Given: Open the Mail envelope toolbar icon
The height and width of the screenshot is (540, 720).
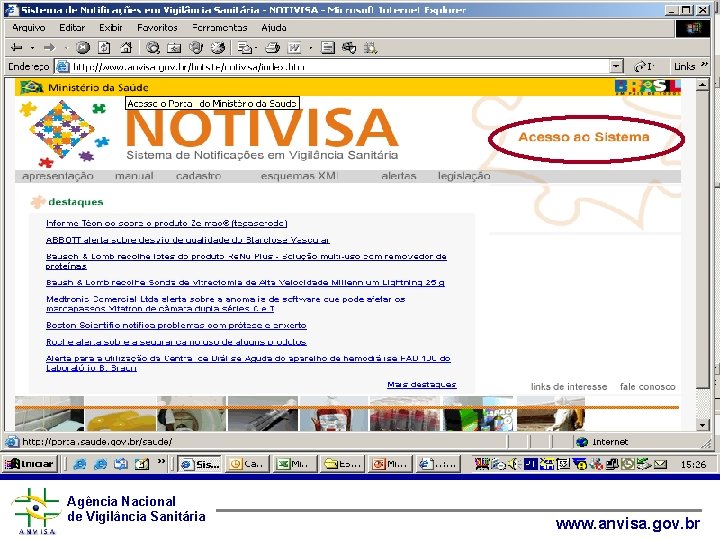Looking at the screenshot, I should click(245, 47).
